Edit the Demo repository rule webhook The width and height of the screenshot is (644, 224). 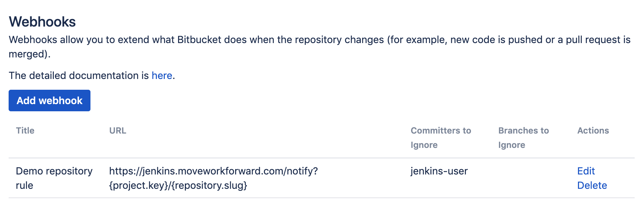click(x=586, y=171)
